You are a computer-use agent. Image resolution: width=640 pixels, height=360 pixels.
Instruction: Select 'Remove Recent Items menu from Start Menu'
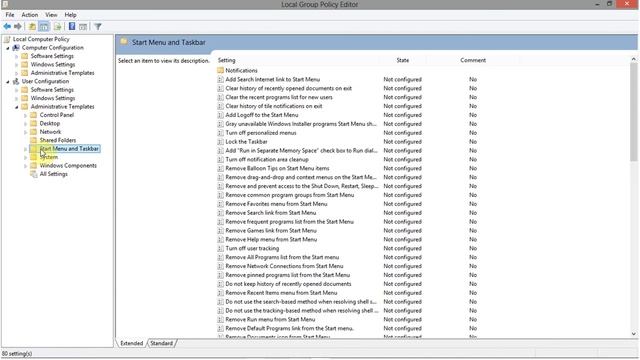281,293
